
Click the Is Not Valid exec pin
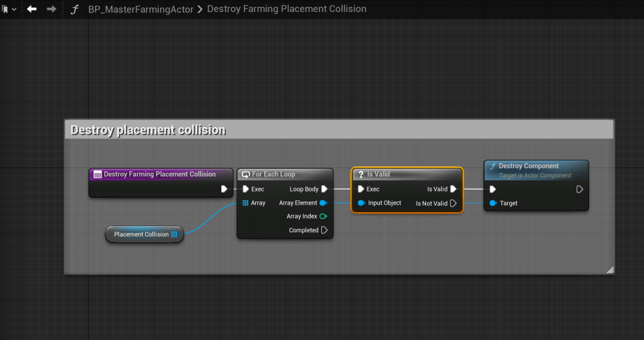click(453, 203)
